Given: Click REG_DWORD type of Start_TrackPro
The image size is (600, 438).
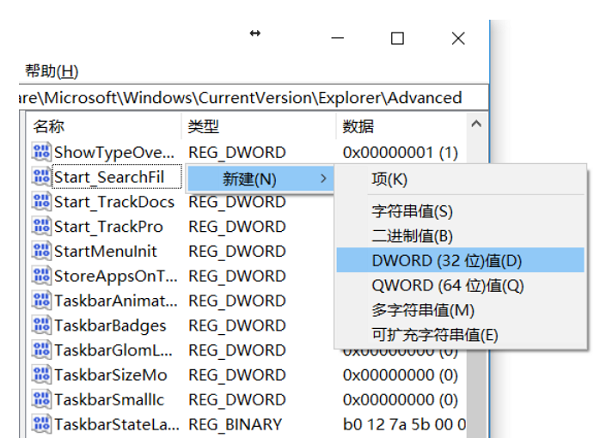Looking at the screenshot, I should coord(237,227).
